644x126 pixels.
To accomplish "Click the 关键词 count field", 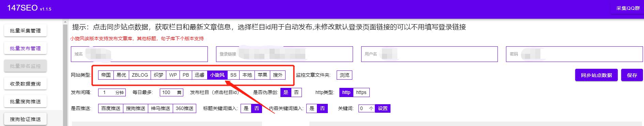I will (367, 108).
